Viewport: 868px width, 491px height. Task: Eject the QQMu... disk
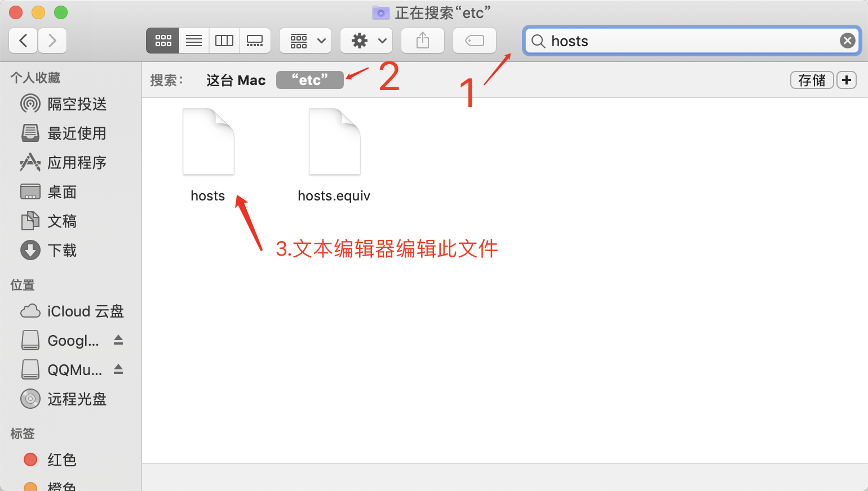(118, 369)
